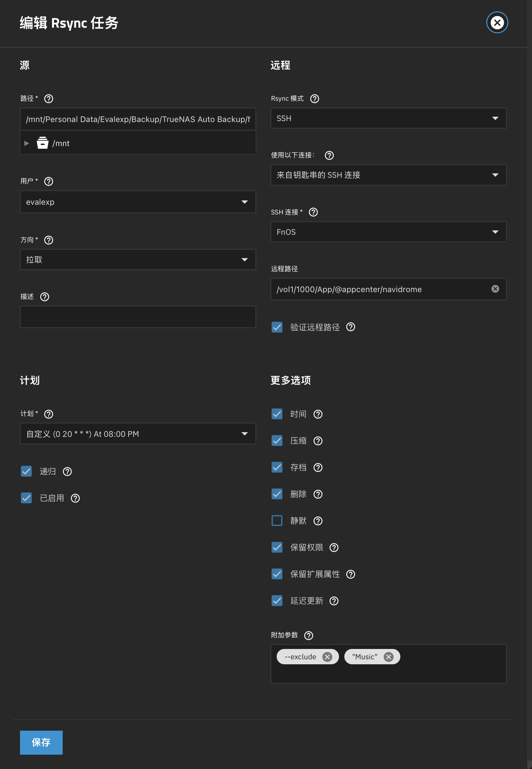Open the 方向 dropdown showing 拉取
Screen dimensions: 532x769
[x=138, y=259]
